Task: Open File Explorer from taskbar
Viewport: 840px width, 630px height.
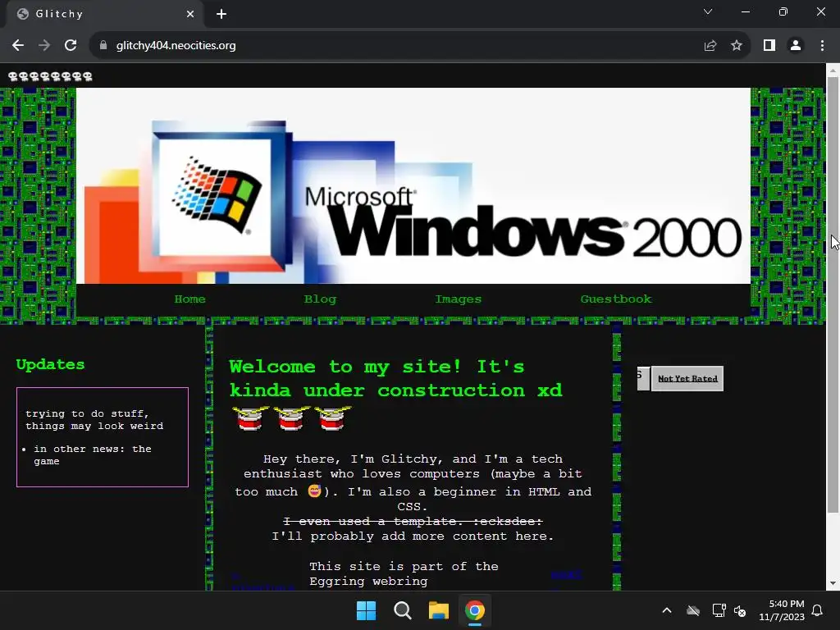Action: tap(438, 610)
